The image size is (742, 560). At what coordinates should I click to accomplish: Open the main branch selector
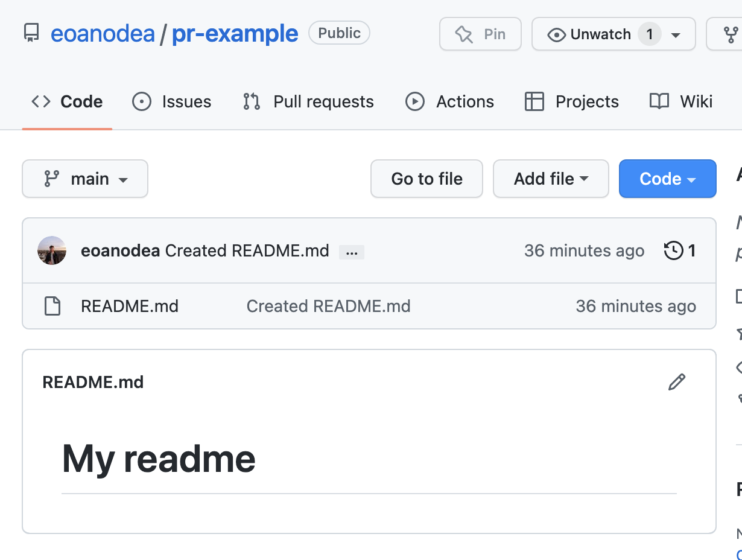tap(85, 179)
